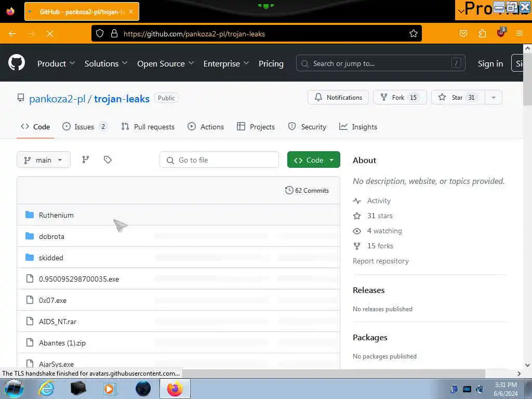Click the GitHub logo icon

click(x=16, y=63)
